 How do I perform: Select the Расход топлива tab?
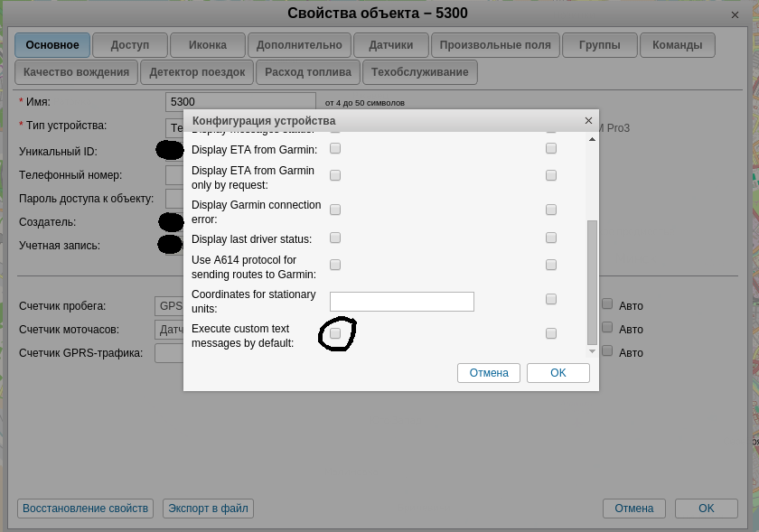308,72
